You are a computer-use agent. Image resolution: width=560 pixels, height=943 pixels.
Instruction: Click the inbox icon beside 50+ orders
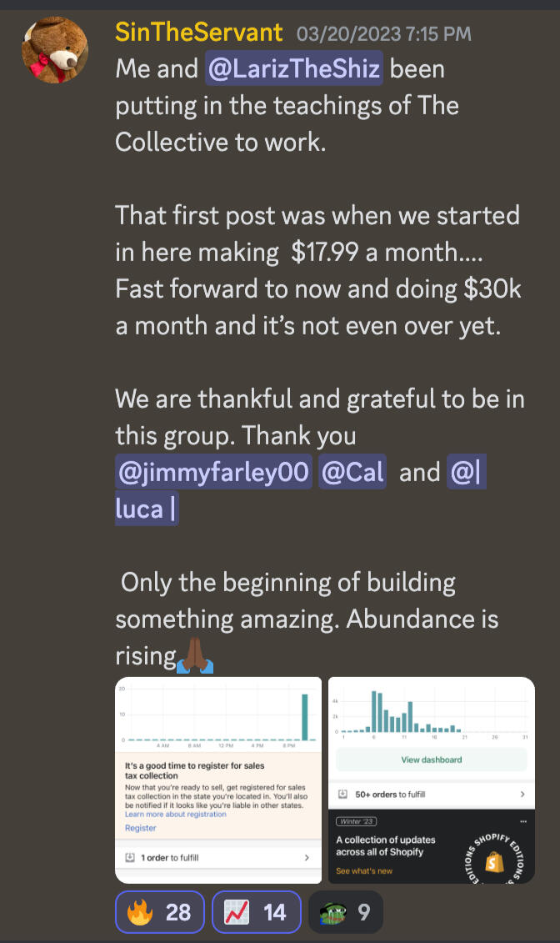coord(342,795)
